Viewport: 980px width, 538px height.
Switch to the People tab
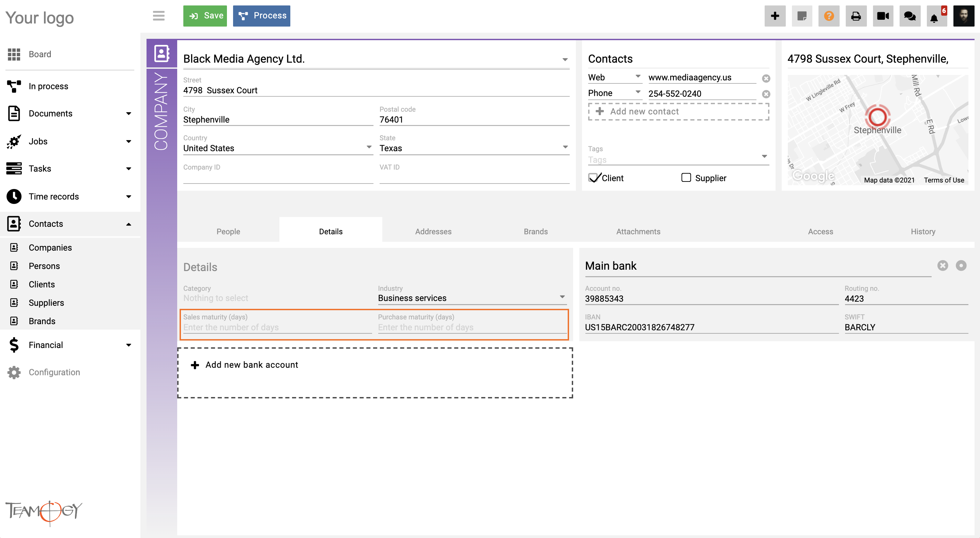[228, 231]
